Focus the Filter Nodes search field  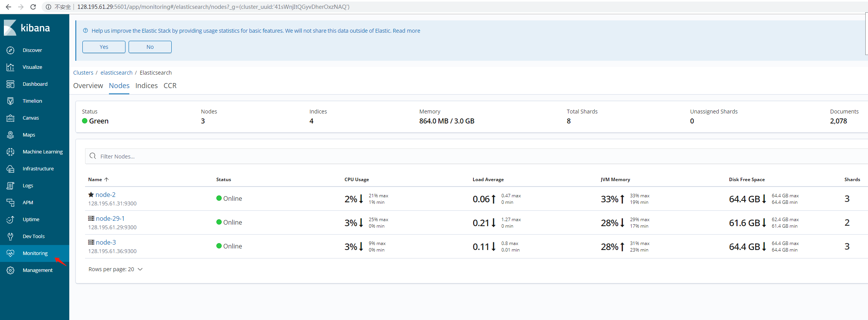[477, 156]
